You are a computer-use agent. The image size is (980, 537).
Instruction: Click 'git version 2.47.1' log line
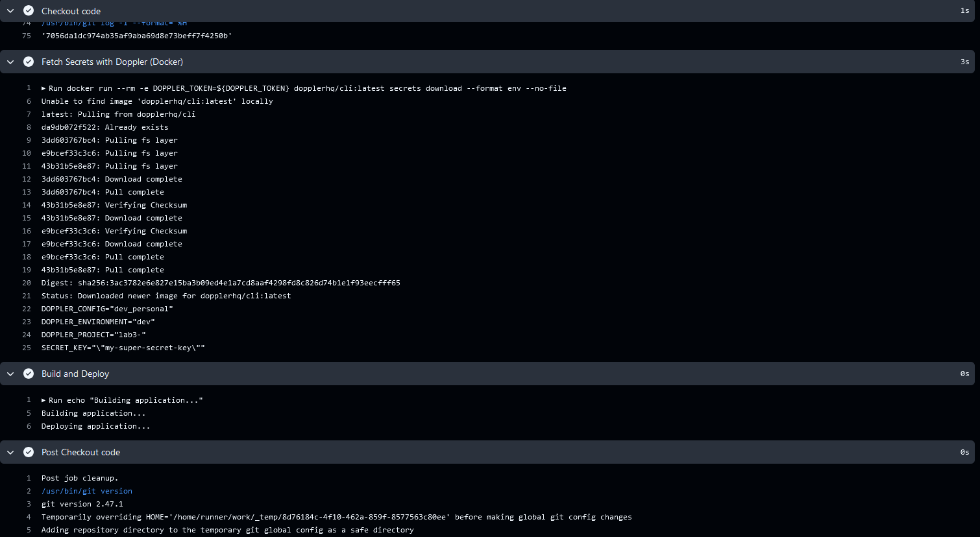[82, 504]
